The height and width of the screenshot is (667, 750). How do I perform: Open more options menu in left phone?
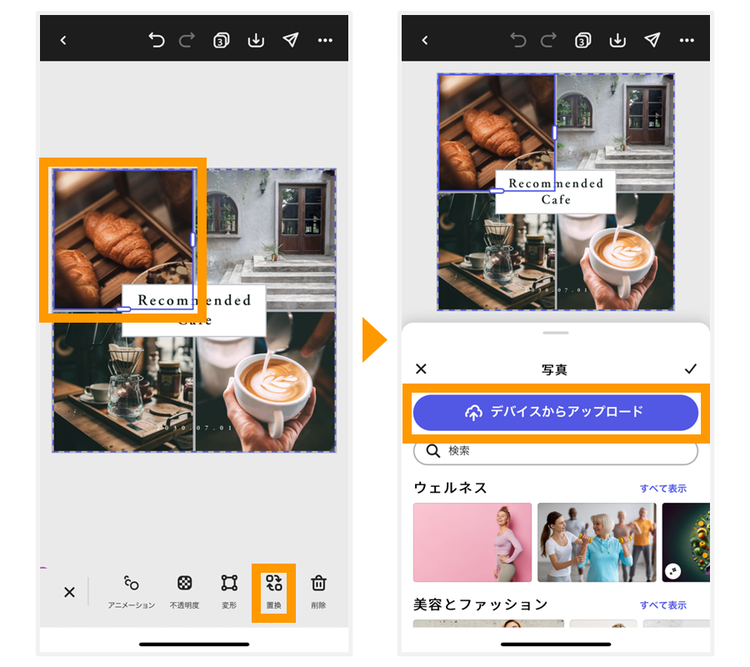click(325, 40)
